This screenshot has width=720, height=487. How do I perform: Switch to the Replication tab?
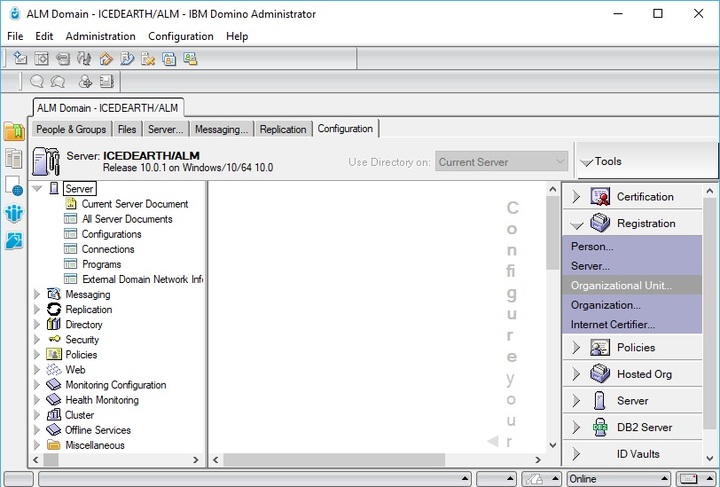(x=283, y=129)
